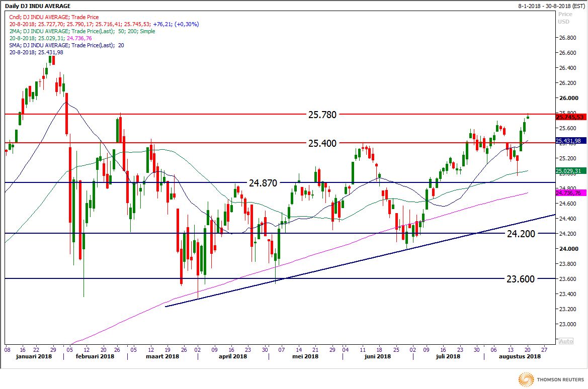The height and width of the screenshot is (389, 588).
Task: Click the 25.400 resistance level label
Action: [x=322, y=143]
